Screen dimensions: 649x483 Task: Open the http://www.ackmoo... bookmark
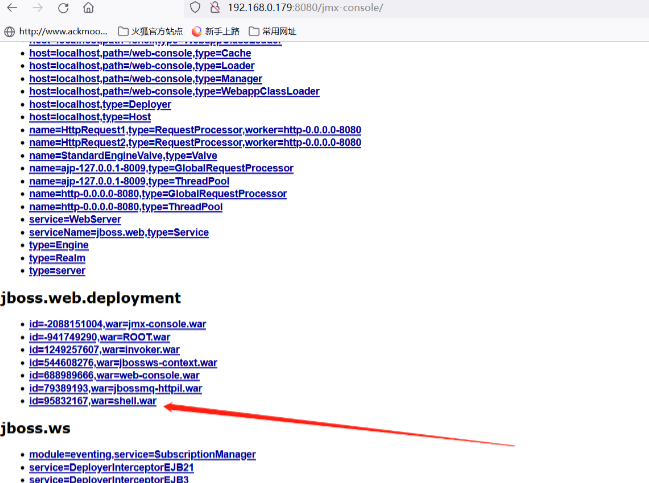(56, 31)
